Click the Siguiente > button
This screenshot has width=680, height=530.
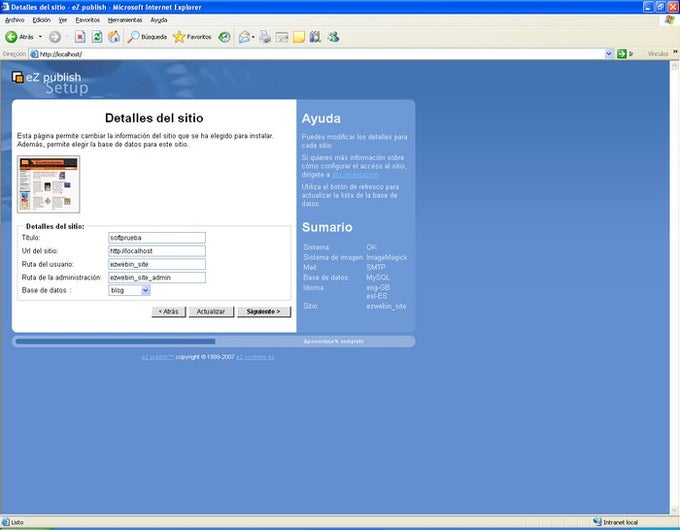pyautogui.click(x=264, y=312)
